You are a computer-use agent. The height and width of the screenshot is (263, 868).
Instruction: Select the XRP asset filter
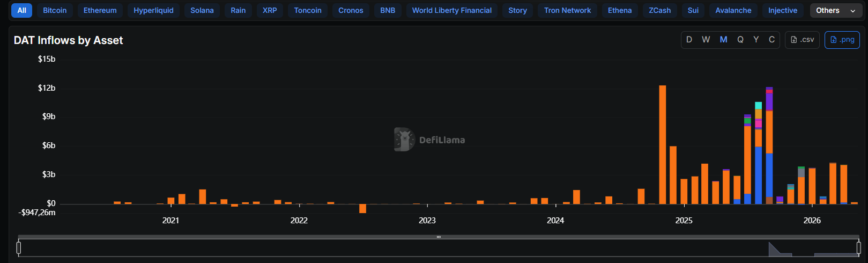270,10
